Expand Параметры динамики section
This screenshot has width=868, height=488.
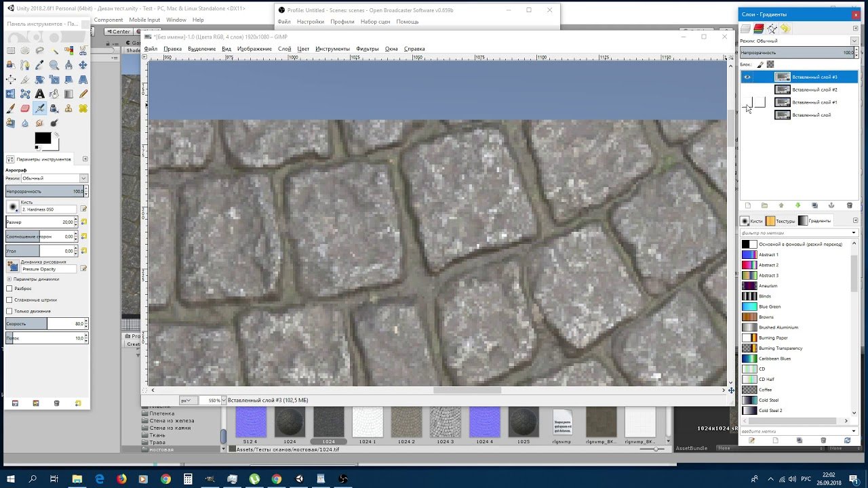9,279
